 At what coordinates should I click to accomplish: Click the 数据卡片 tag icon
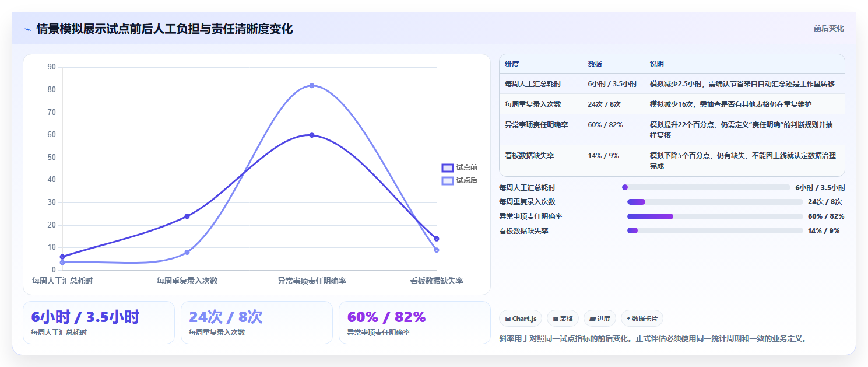(x=628, y=319)
